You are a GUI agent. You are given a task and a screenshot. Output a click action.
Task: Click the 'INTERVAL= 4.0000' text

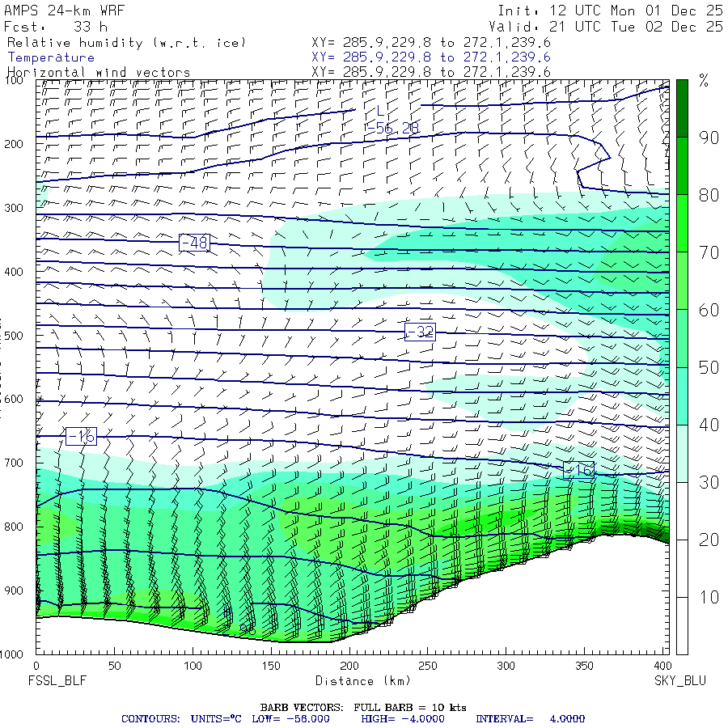click(x=530, y=719)
